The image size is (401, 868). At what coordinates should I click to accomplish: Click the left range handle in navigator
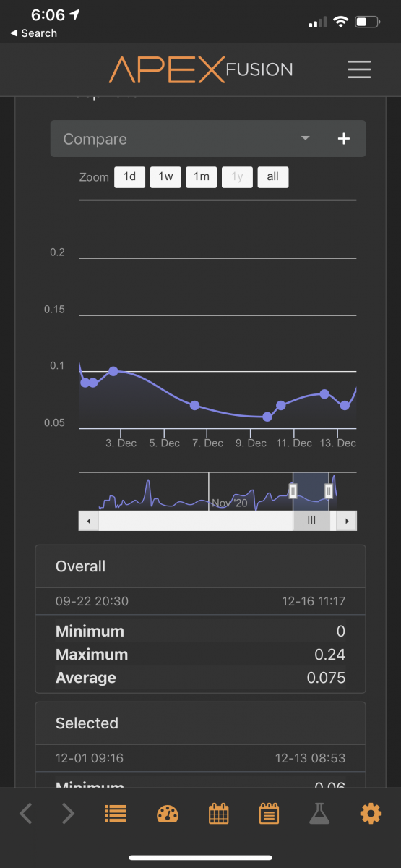coord(293,491)
